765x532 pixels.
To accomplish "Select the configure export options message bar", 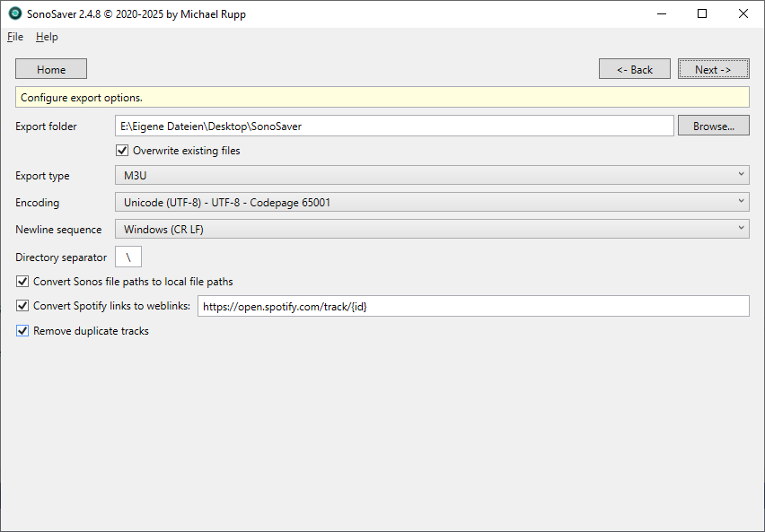I will pyautogui.click(x=382, y=96).
